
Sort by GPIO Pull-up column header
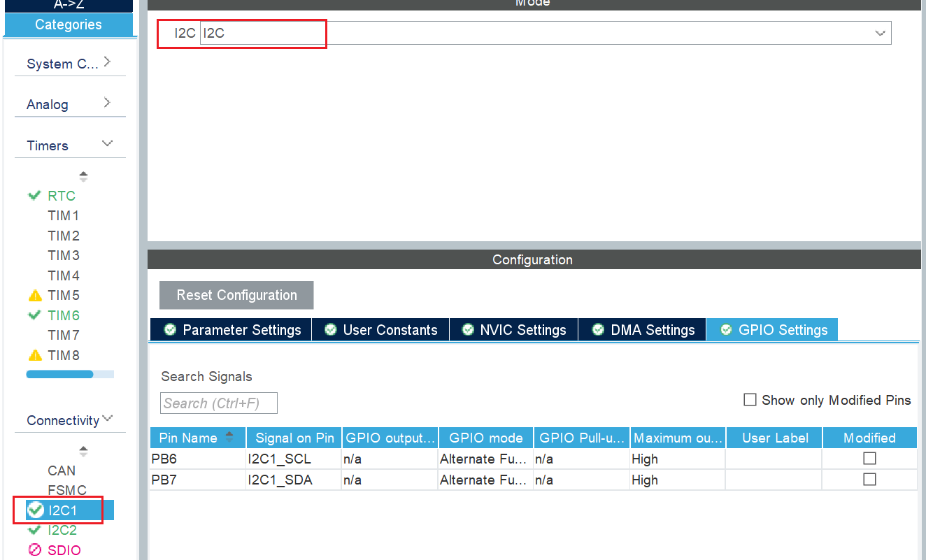(582, 438)
